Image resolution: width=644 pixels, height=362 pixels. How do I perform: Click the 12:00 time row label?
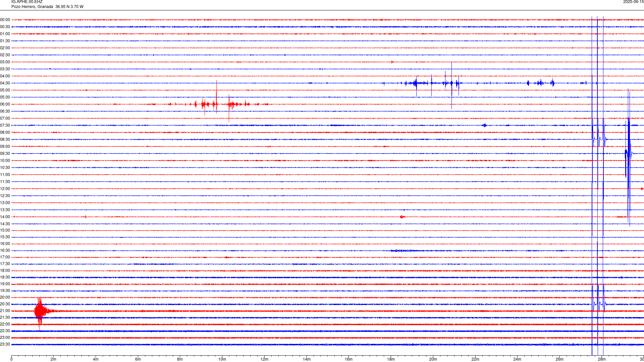(5, 189)
